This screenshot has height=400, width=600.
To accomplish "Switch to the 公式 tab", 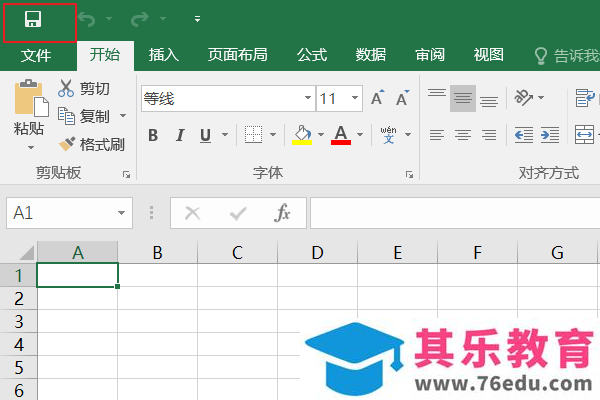I will [312, 55].
